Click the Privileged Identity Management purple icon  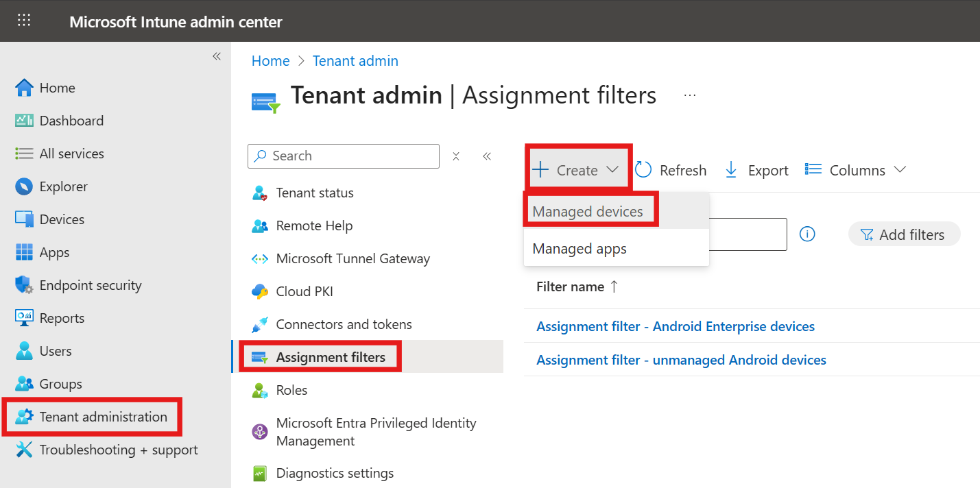click(x=260, y=432)
